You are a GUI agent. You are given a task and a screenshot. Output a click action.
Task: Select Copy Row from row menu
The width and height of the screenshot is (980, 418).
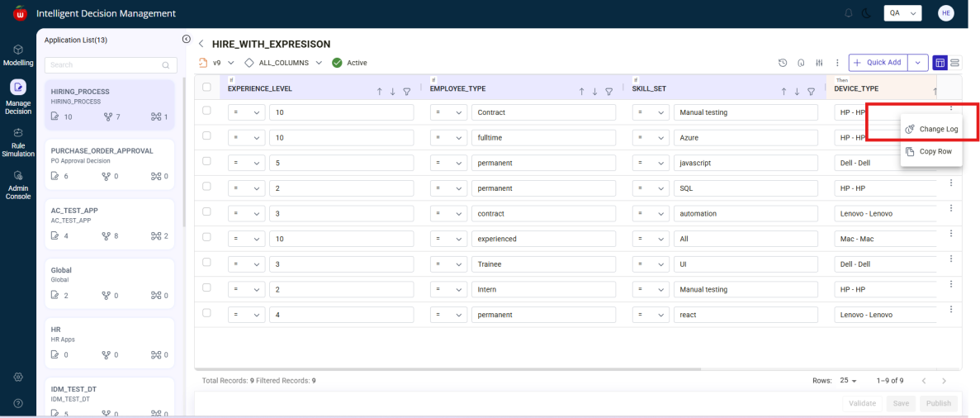click(x=931, y=151)
